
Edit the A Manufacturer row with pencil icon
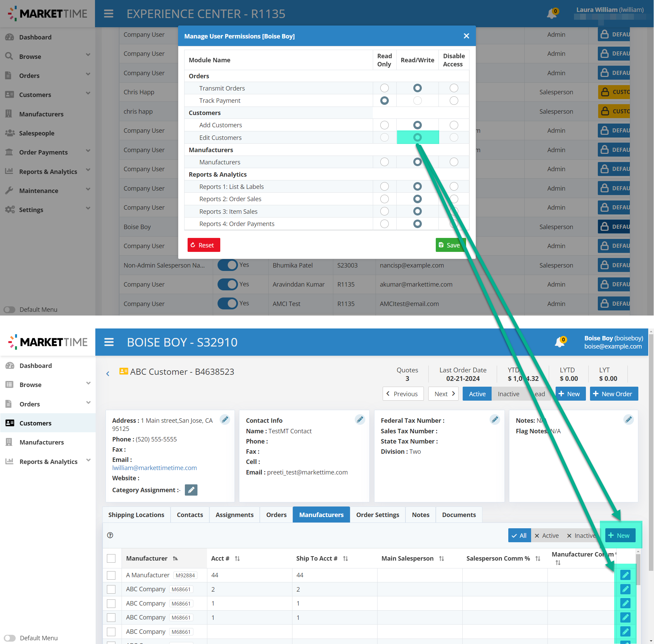click(625, 575)
